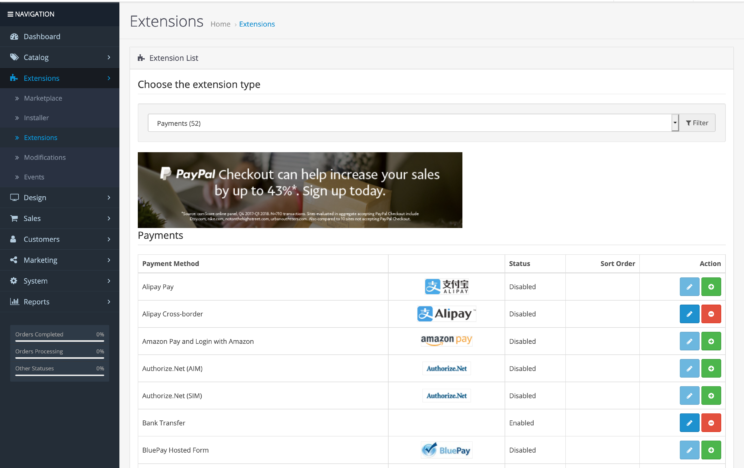Click the Disabled status of Alipay Pay
Image resolution: width=744 pixels, height=468 pixels.
(522, 287)
